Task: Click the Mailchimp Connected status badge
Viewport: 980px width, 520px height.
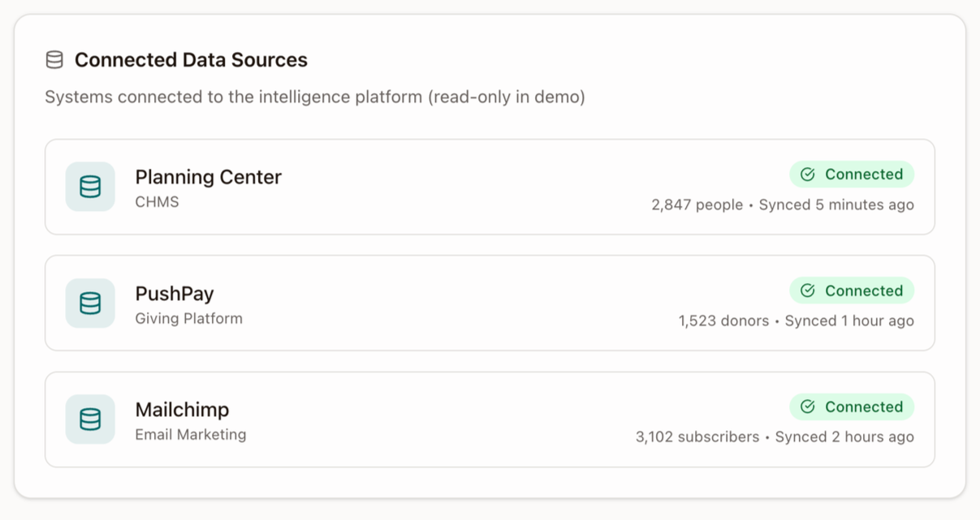Action: point(852,407)
